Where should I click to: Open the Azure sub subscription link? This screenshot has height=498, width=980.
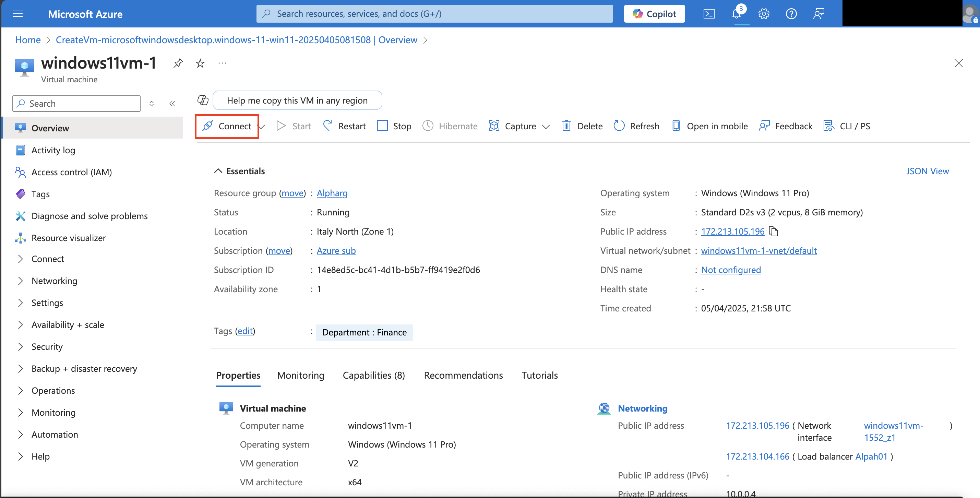click(336, 251)
